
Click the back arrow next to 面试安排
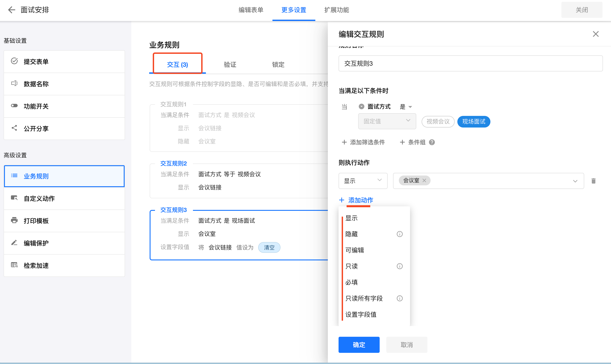[11, 10]
